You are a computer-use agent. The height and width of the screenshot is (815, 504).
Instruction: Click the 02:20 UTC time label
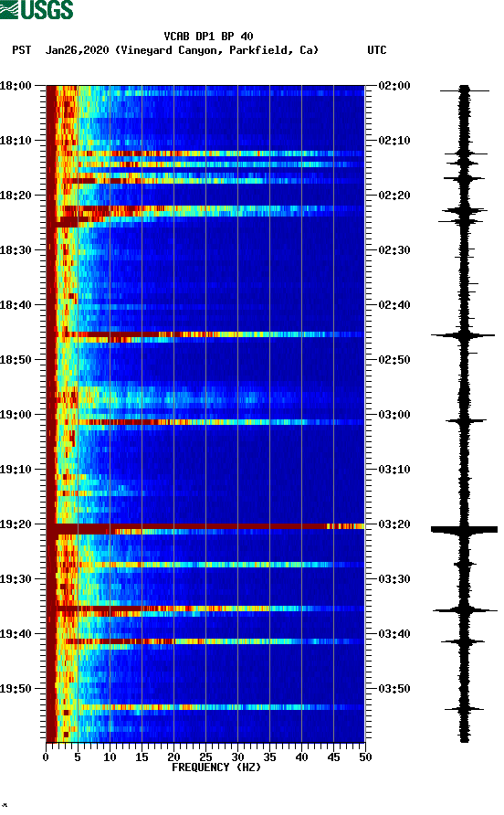point(394,196)
